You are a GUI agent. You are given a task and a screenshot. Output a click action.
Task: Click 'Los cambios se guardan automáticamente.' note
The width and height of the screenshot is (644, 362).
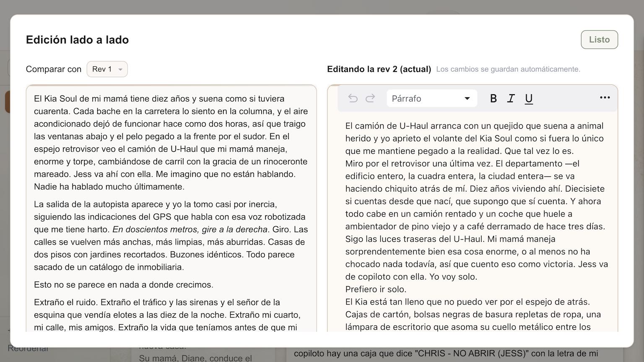pyautogui.click(x=508, y=69)
